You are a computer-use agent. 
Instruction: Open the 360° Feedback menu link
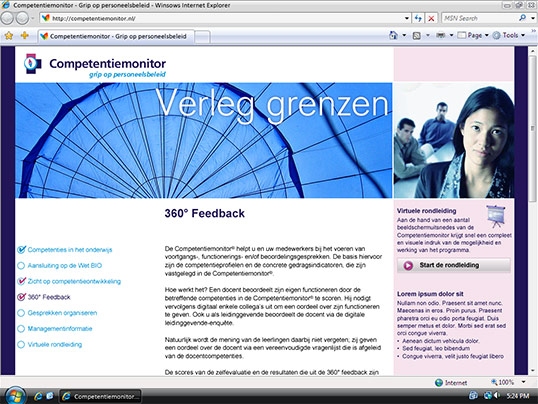click(49, 297)
